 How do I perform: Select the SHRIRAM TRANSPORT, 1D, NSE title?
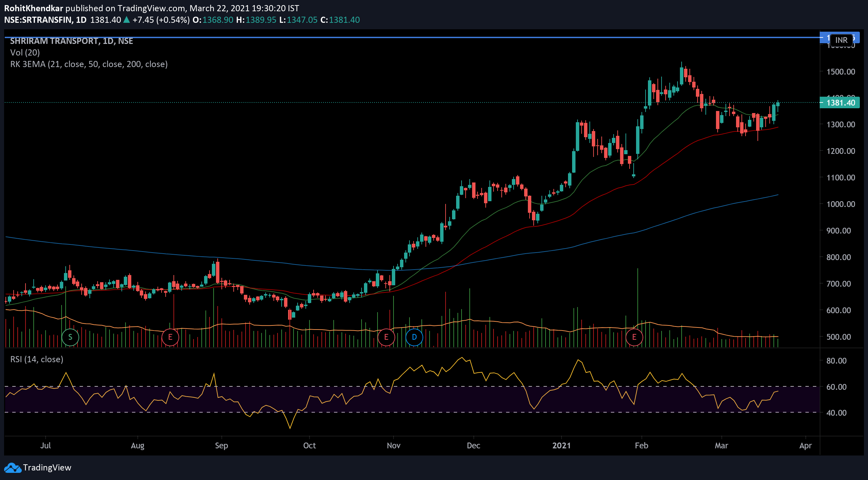click(x=71, y=41)
